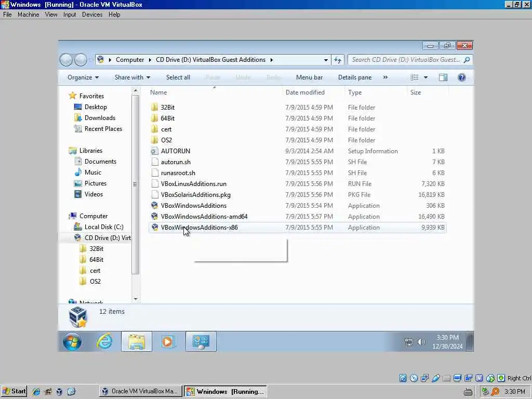Click the Details pane toolbar button
The width and height of the screenshot is (532, 399).
tap(354, 77)
